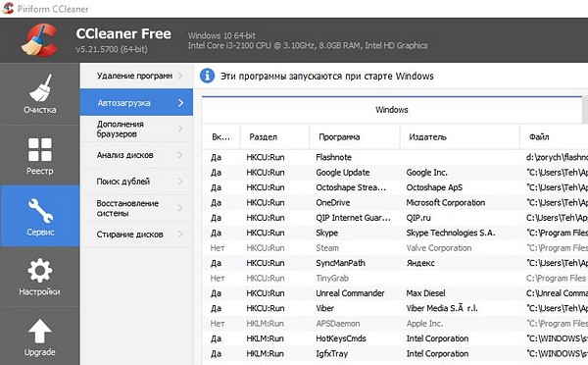Open the Очистка broom section

(x=40, y=94)
